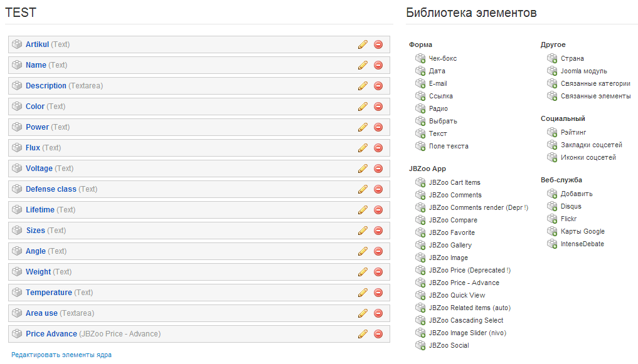Click the add icon beside JBZoo Gallery
Screen dimensions: 638x364
pyautogui.click(x=420, y=245)
